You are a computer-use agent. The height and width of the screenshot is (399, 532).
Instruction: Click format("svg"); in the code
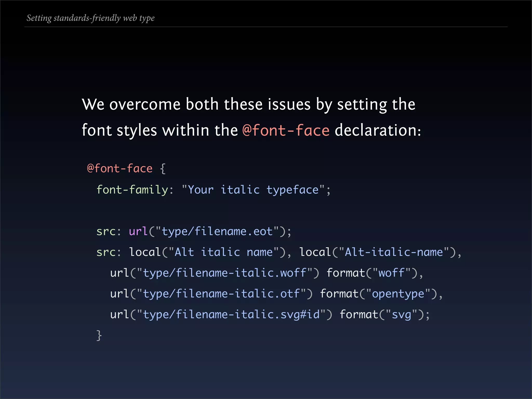[x=385, y=315]
